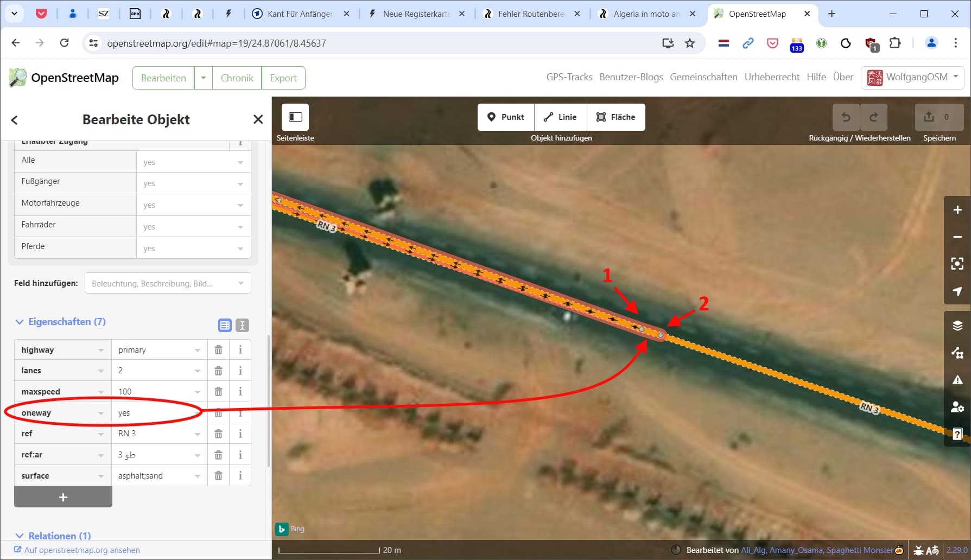Screen dimensions: 971x560
Task: Open the Bearbeiten dropdown arrow
Action: pos(204,78)
